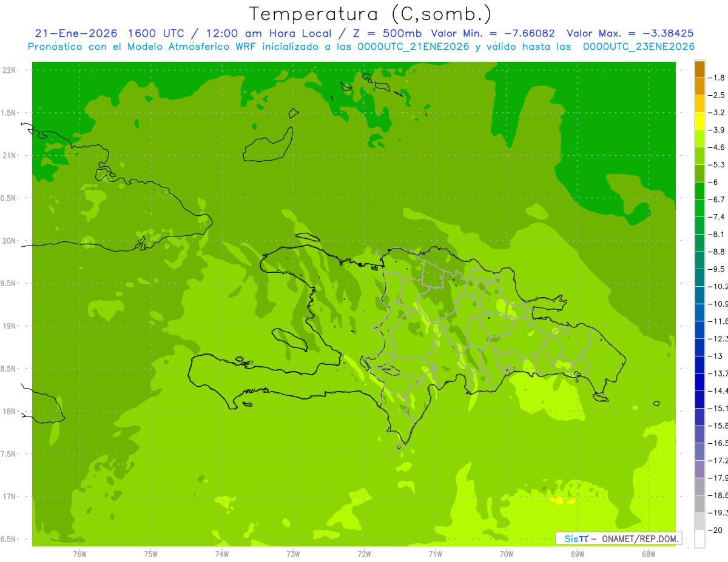Pick the green swatch between -4.6 and -5.3
This screenshot has height=562, width=728.
699,156
